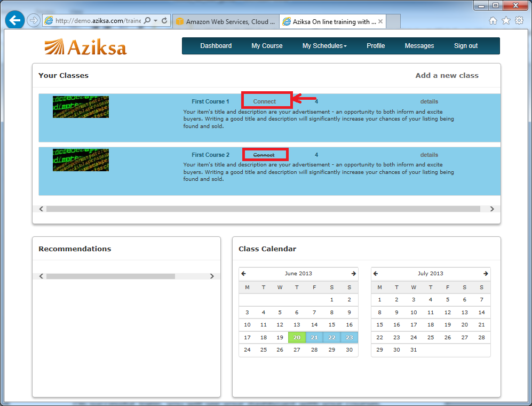Screen dimensions: 532x406
Task: Open favorites with the star icon
Action: click(x=506, y=21)
